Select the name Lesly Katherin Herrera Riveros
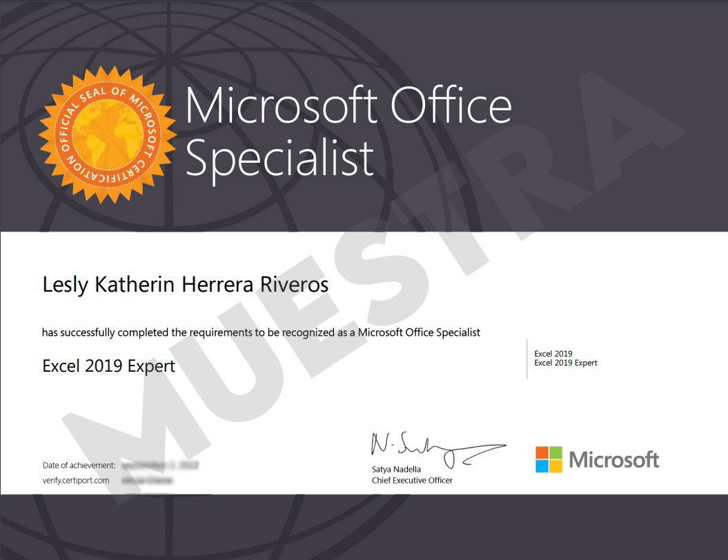Screen dimensions: 728x560 (185, 285)
